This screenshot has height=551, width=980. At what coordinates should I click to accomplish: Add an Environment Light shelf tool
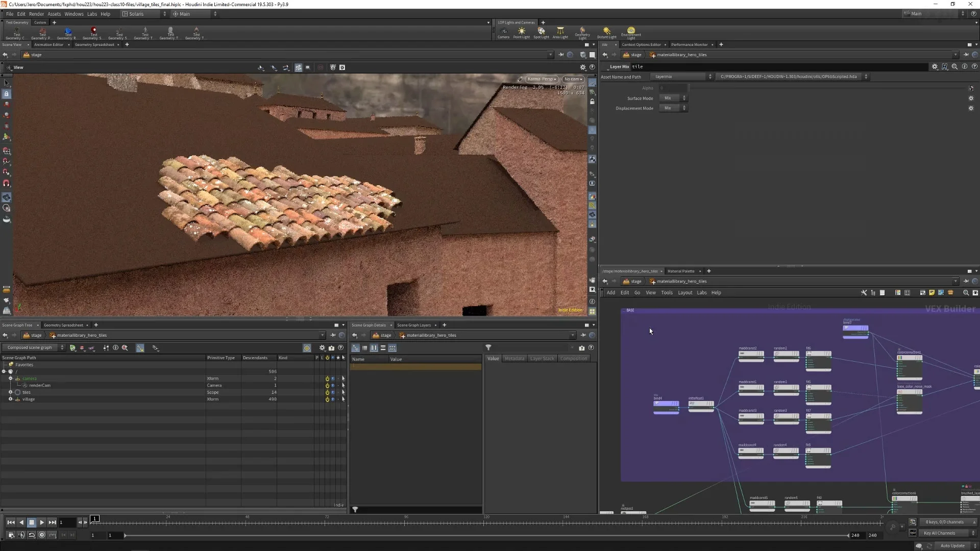pos(631,32)
